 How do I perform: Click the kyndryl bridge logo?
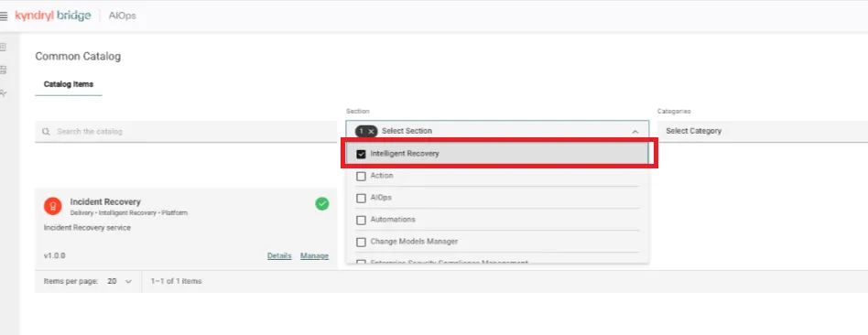click(x=52, y=16)
